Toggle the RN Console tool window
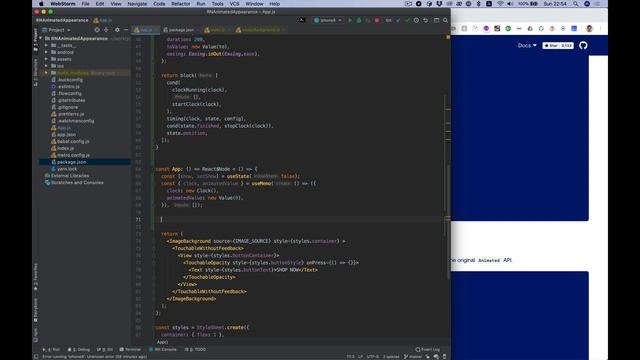The image size is (640, 360). tap(163, 349)
